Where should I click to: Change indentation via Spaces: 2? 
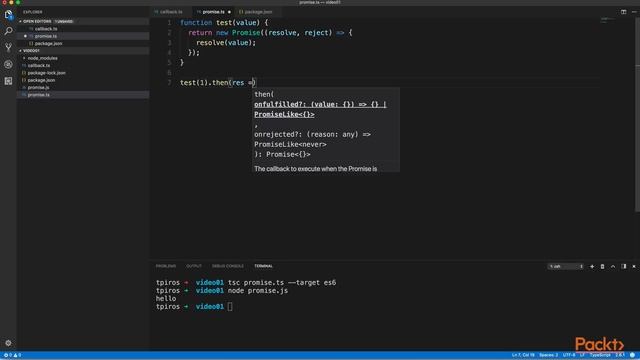pos(548,355)
